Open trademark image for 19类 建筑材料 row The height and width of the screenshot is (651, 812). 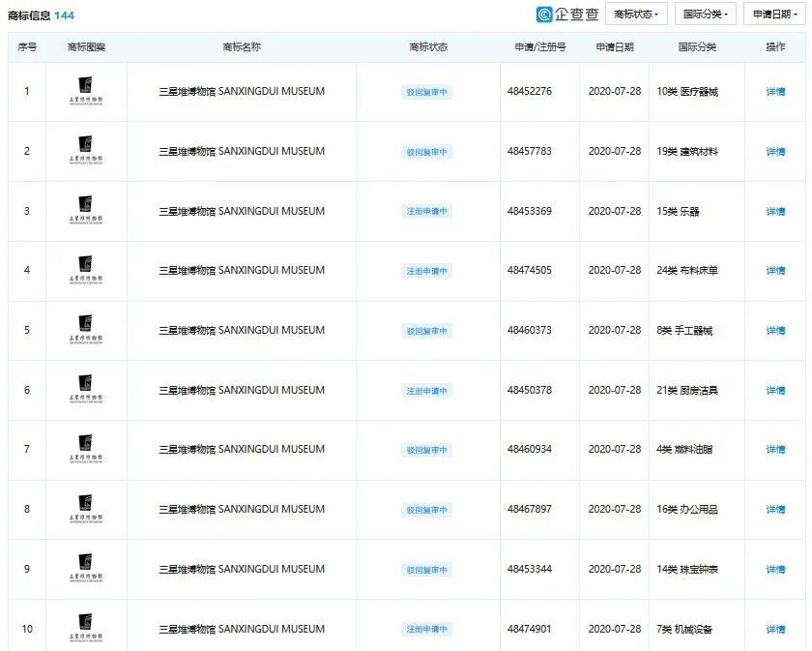[86, 151]
